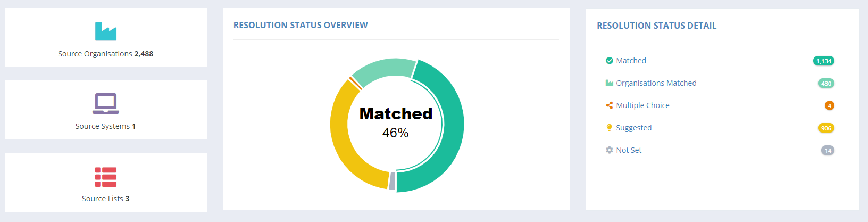Click the 906 Suggested count badge
868x222 pixels.
(x=825, y=128)
